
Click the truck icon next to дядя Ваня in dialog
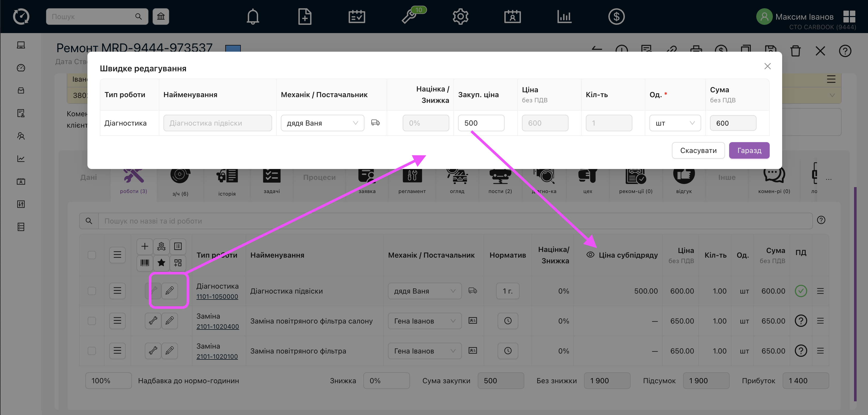click(x=375, y=123)
